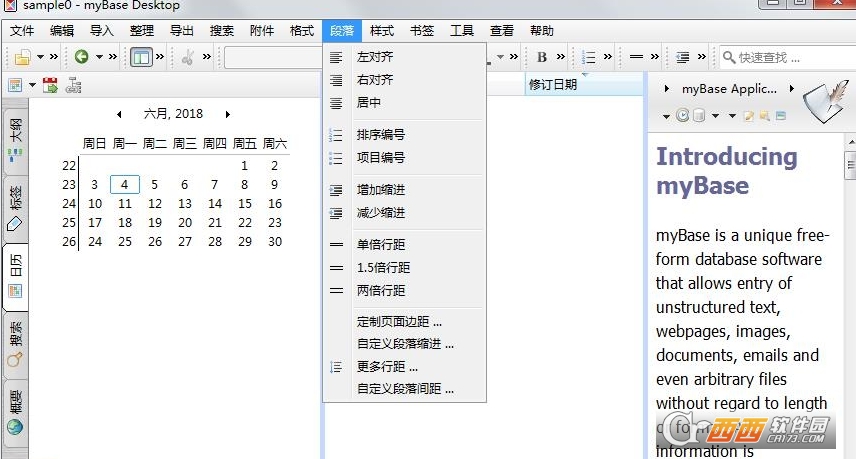Click the indent toolbar icon

click(x=682, y=57)
